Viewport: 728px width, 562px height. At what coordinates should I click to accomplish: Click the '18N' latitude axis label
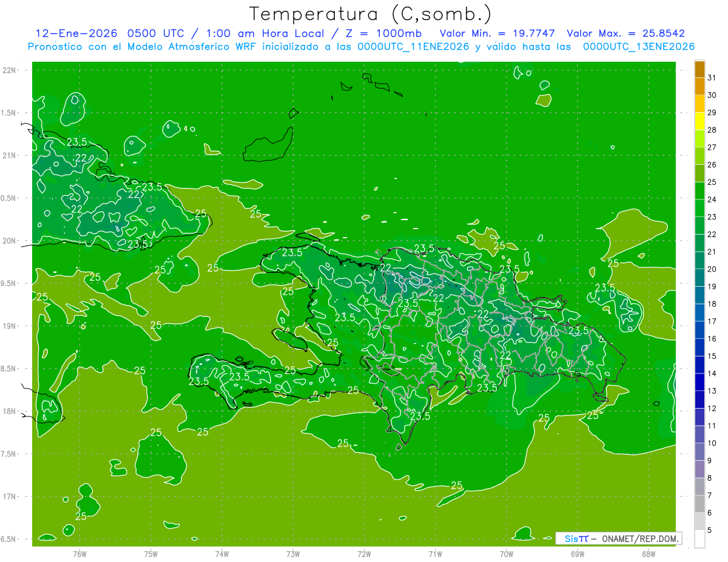coord(10,411)
